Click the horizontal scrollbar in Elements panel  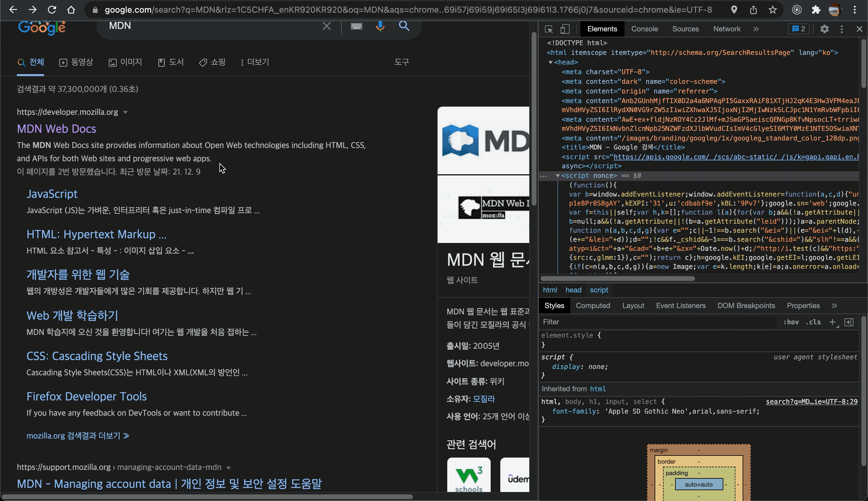pos(618,278)
